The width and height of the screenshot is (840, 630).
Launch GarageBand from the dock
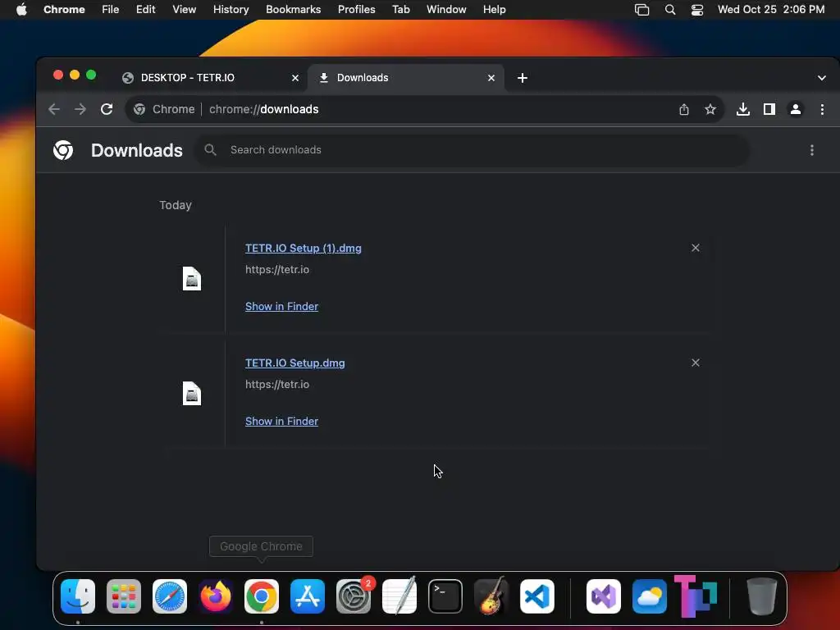tap(491, 596)
